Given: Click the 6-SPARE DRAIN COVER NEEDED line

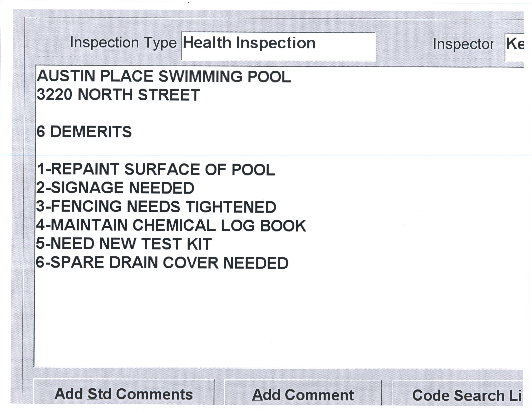Looking at the screenshot, I should (x=162, y=263).
